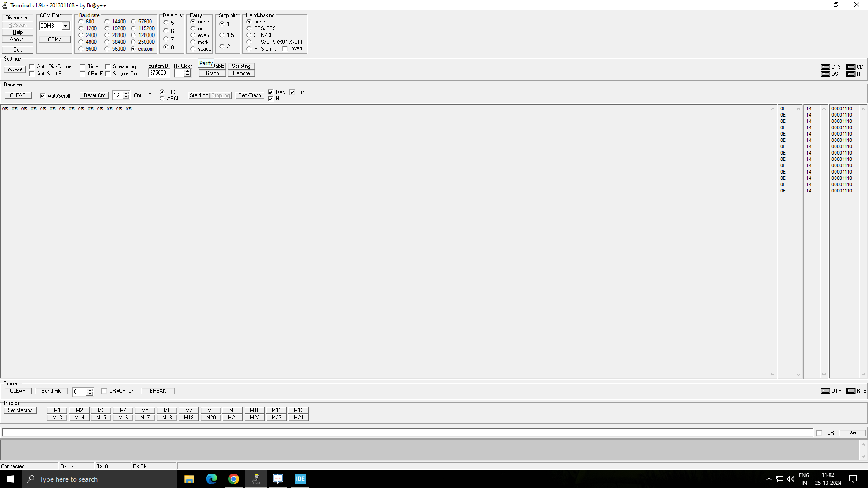Toggle the RTS indicator in Transmit panel
Screen dimensions: 868x488
[851, 391]
